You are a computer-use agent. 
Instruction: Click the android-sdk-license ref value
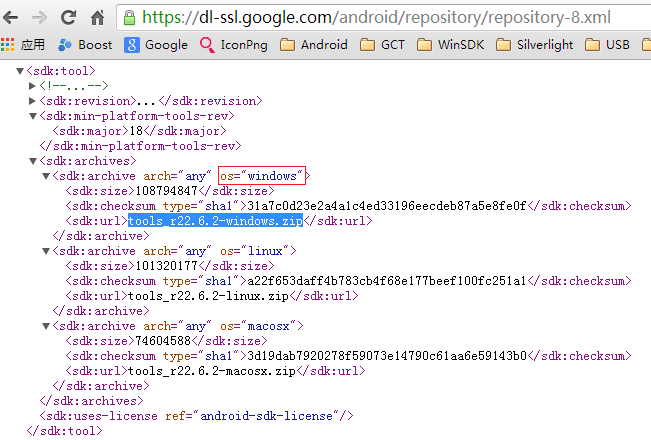point(267,416)
